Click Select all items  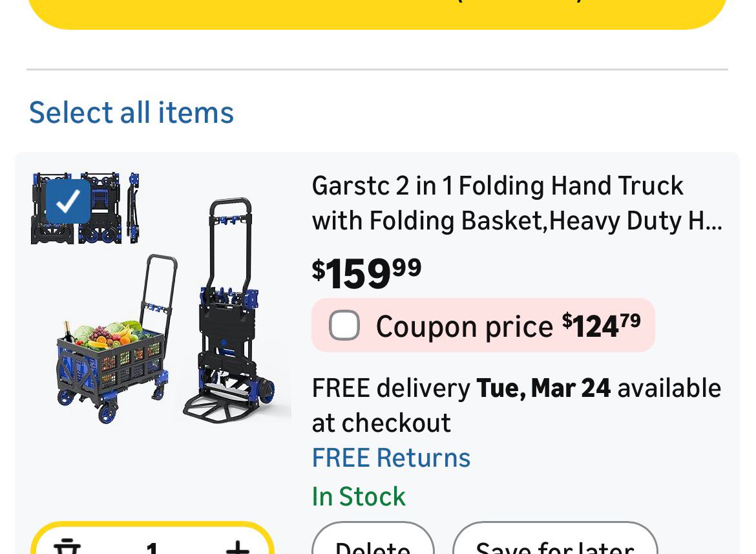(x=131, y=112)
